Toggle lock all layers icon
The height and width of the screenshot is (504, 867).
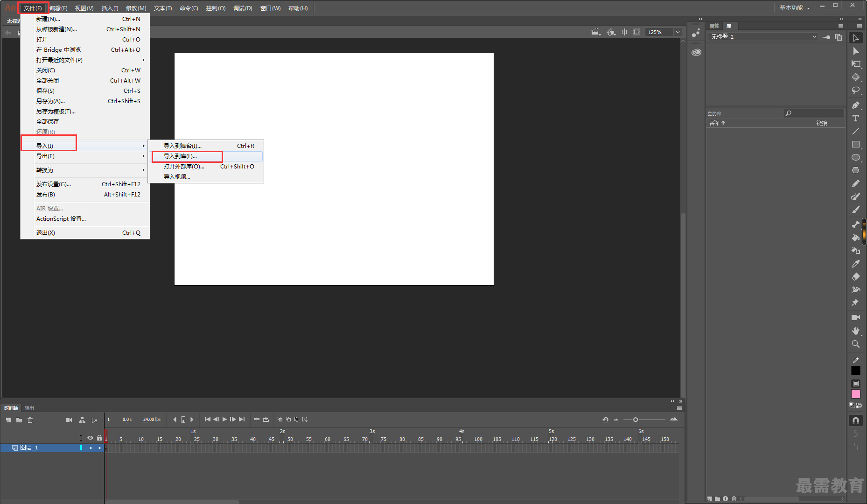click(99, 438)
